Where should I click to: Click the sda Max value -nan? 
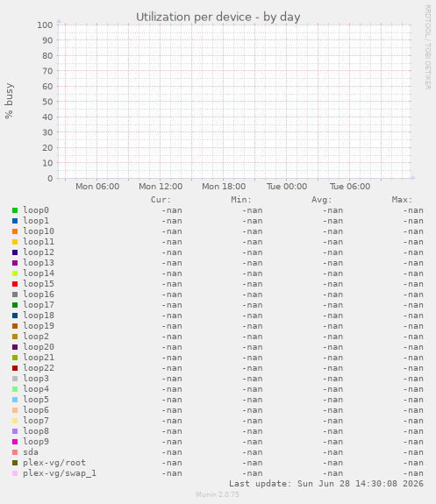tap(413, 452)
